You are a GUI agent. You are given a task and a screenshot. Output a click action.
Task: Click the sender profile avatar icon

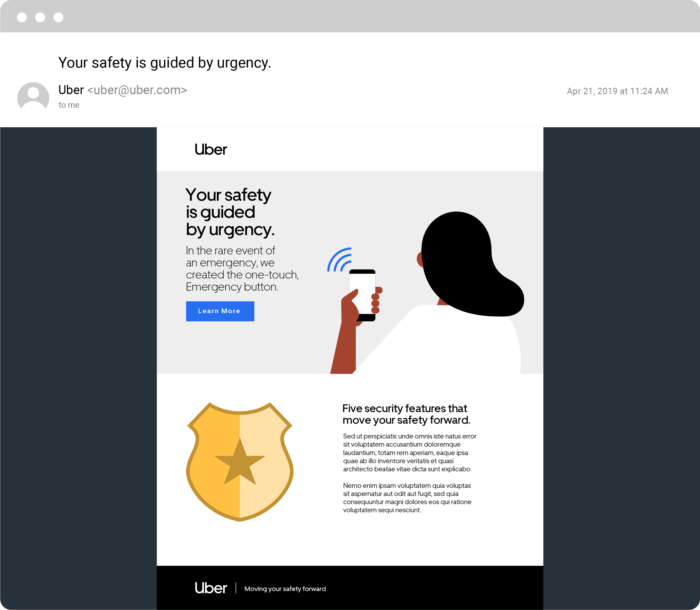point(33,98)
